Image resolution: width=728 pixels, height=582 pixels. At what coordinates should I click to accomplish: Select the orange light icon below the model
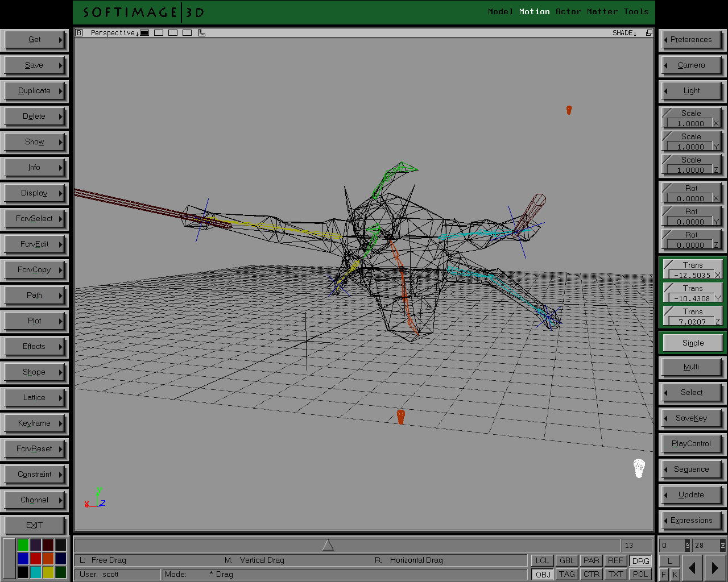[x=400, y=417]
